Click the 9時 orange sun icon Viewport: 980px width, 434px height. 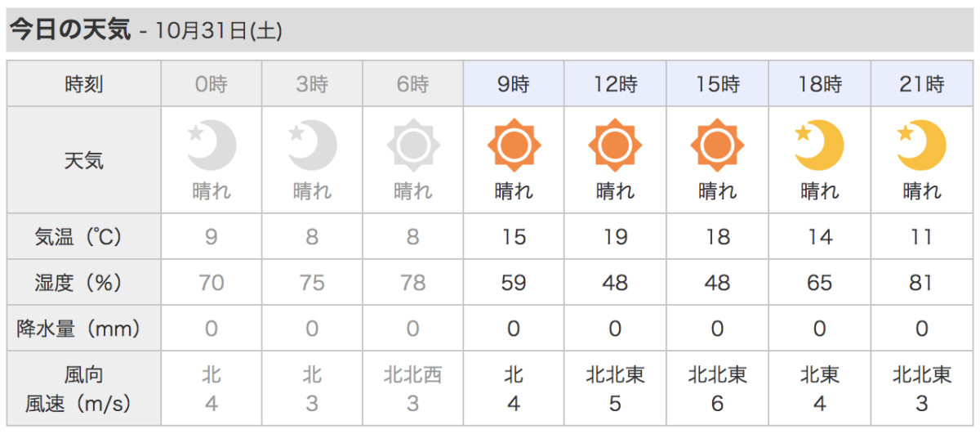514,146
